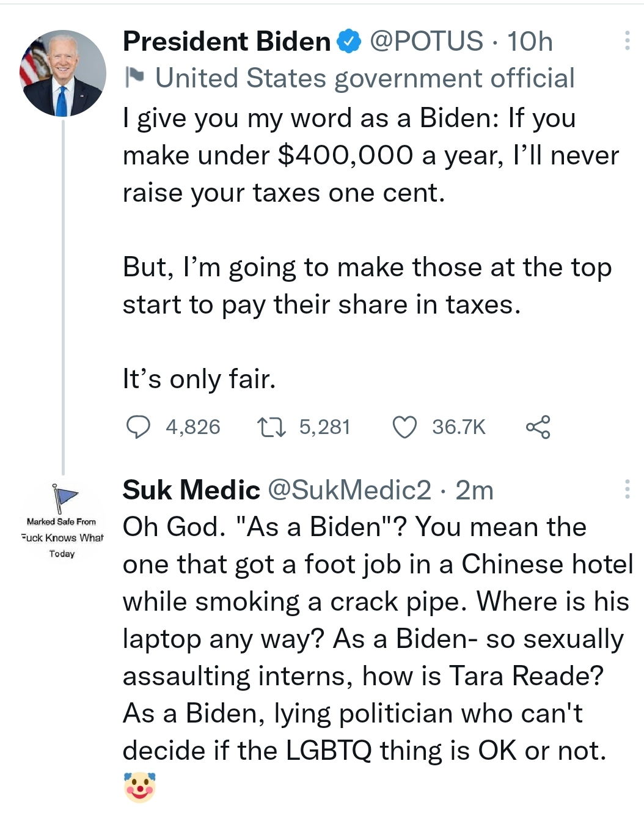This screenshot has height=813, width=644.
Task: Click the clown emoji in the reply
Action: (140, 787)
